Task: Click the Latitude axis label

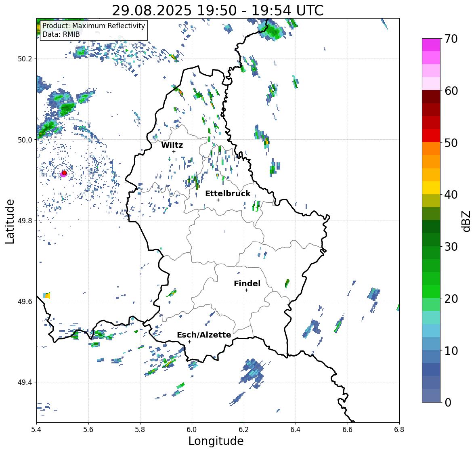Action: pyautogui.click(x=10, y=222)
